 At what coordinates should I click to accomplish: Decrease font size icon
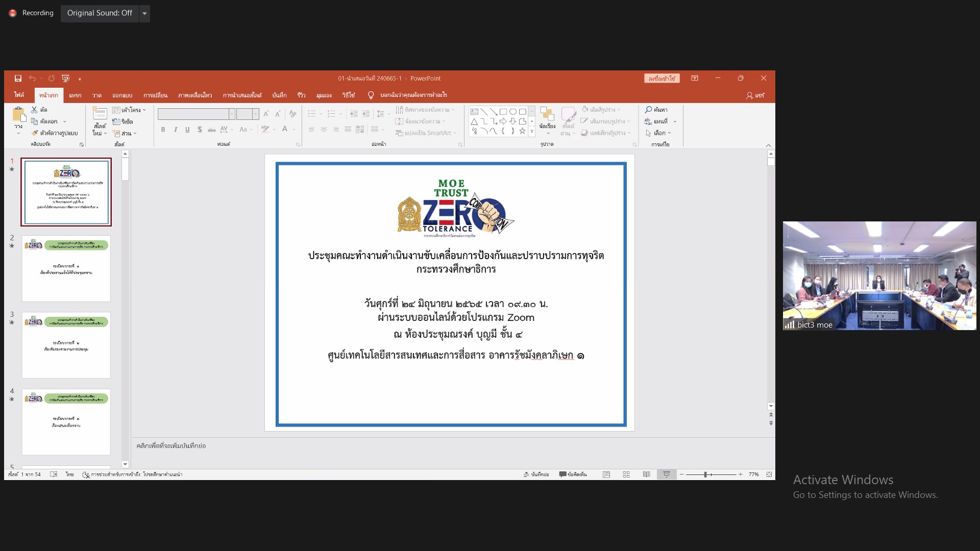pos(278,114)
